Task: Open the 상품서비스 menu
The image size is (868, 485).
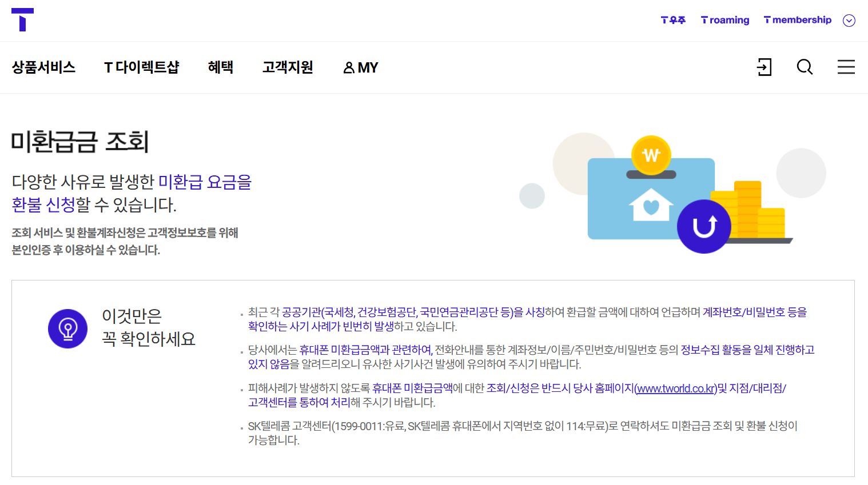Action: pyautogui.click(x=43, y=67)
